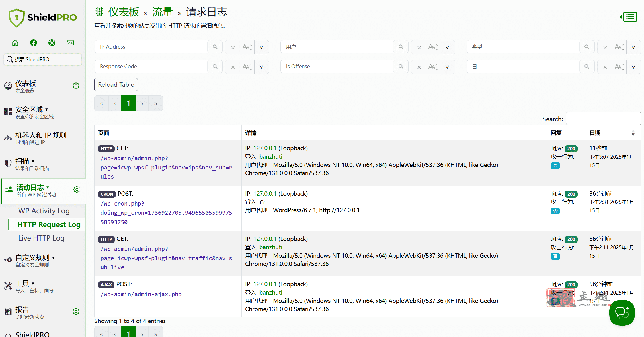Open /wp-admin/admin-ajax.php URL link

[141, 294]
